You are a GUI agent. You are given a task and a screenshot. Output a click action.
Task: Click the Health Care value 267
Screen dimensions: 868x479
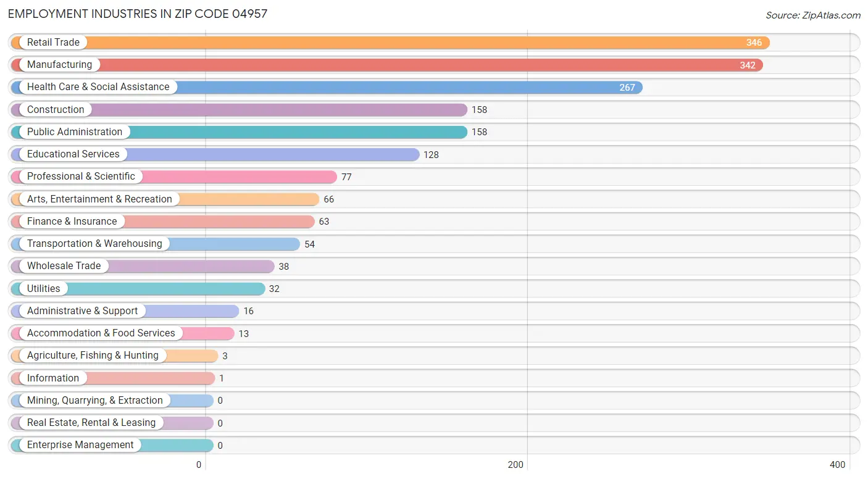click(627, 88)
